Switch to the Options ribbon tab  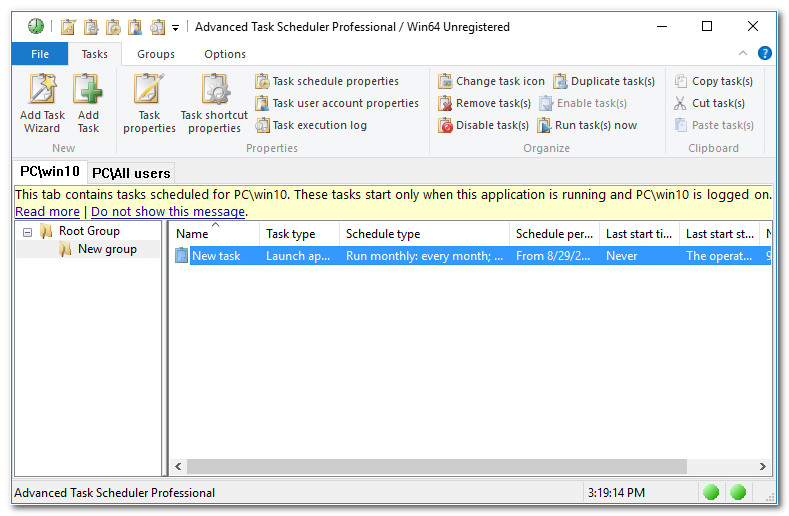(225, 54)
